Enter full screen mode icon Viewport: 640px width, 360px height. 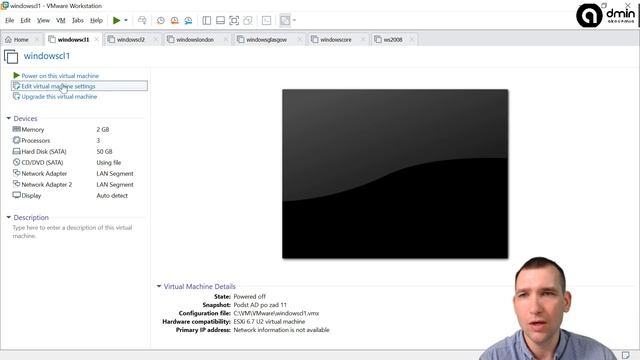pyautogui.click(x=234, y=20)
